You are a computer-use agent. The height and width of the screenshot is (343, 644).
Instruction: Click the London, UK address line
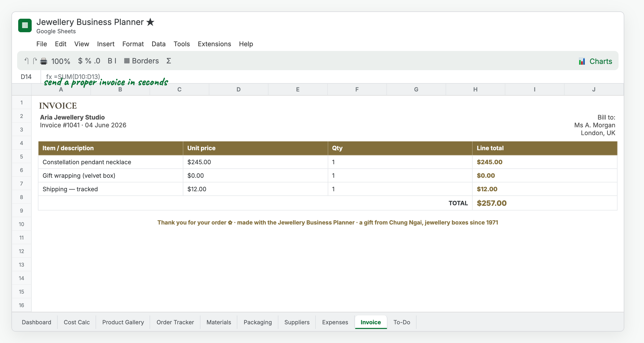click(x=598, y=133)
